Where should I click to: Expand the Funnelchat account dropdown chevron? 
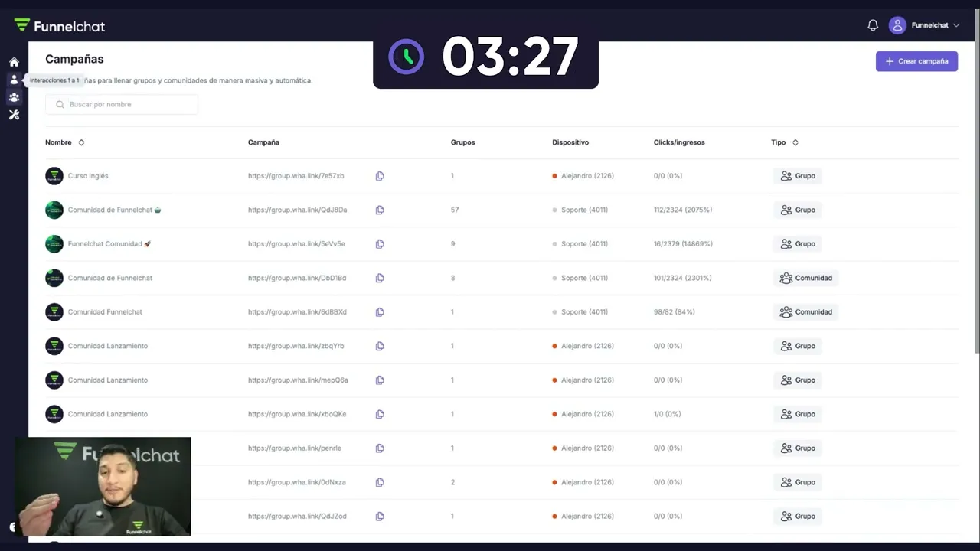click(x=956, y=25)
